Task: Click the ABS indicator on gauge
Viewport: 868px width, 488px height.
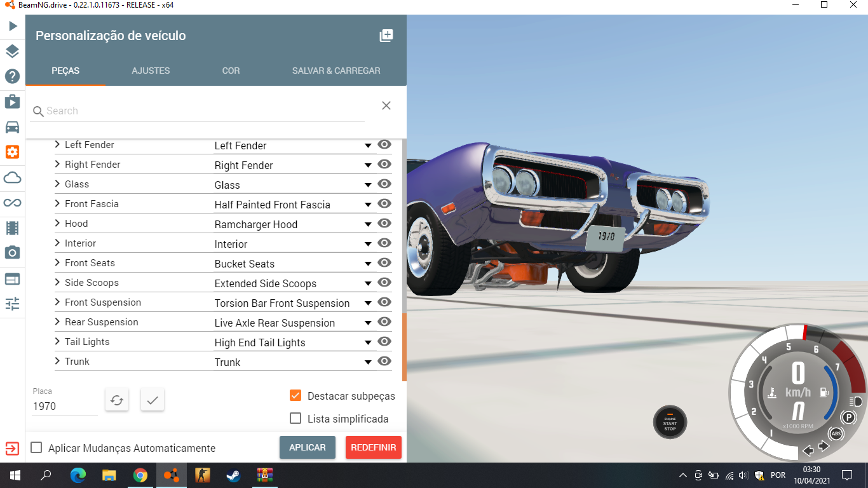Action: coord(836,435)
